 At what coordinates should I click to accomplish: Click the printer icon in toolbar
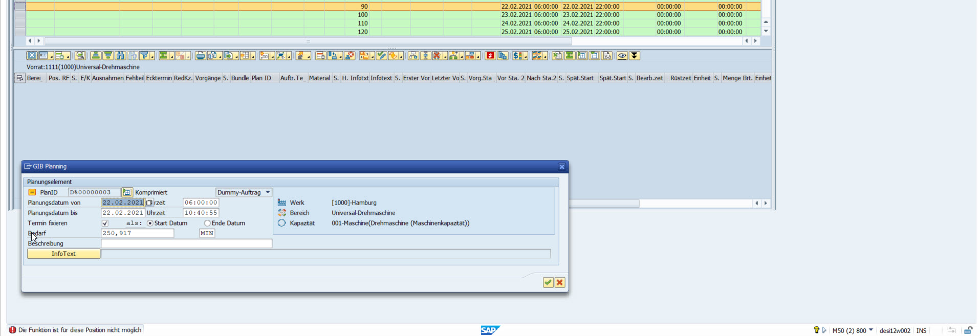click(x=200, y=56)
